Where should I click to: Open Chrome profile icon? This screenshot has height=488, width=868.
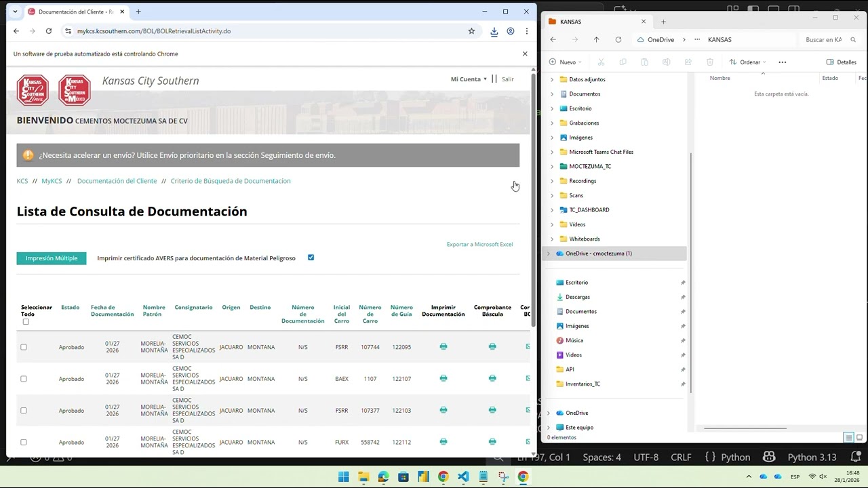coord(511,31)
